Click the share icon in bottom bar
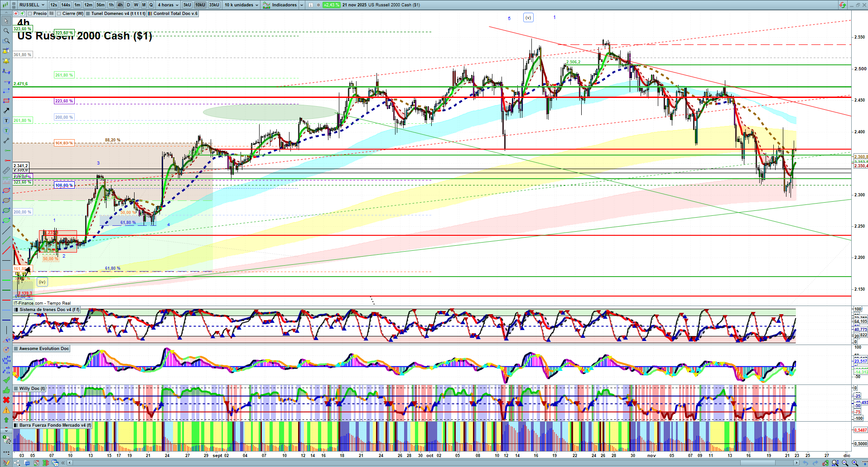Viewport: 868px width, 467px height. pos(17,463)
